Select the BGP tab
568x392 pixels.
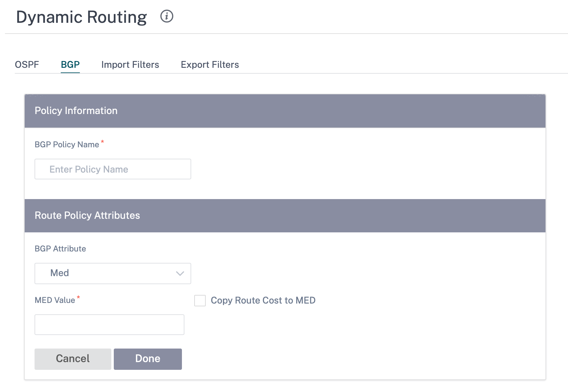tap(70, 64)
